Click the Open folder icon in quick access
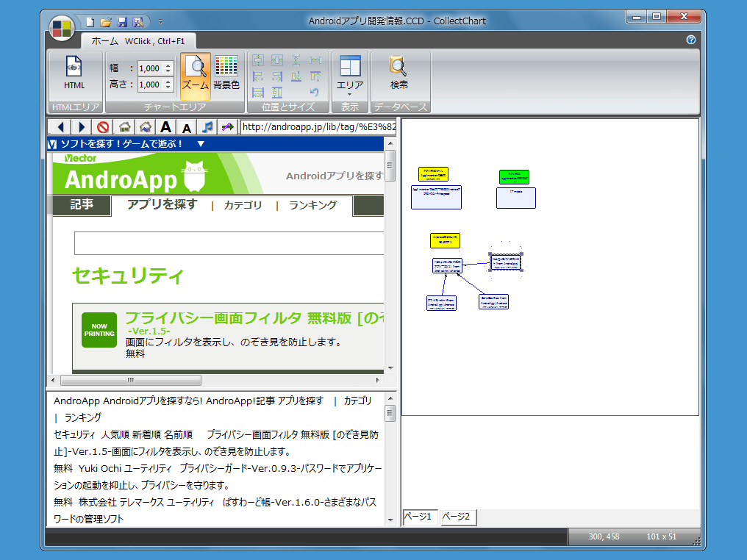 pyautogui.click(x=106, y=21)
